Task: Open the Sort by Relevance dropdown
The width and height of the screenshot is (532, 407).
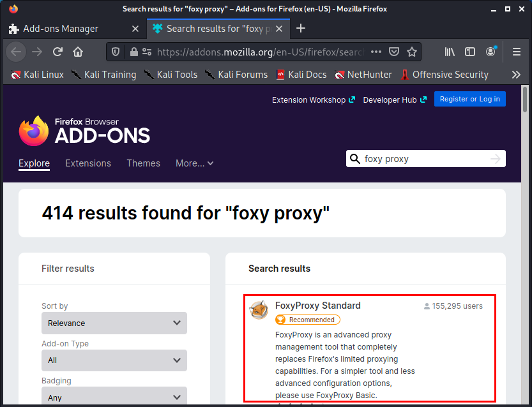Action: click(114, 323)
